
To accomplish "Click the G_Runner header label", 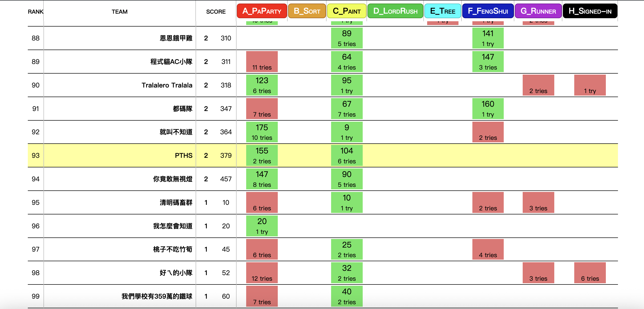I will (538, 11).
